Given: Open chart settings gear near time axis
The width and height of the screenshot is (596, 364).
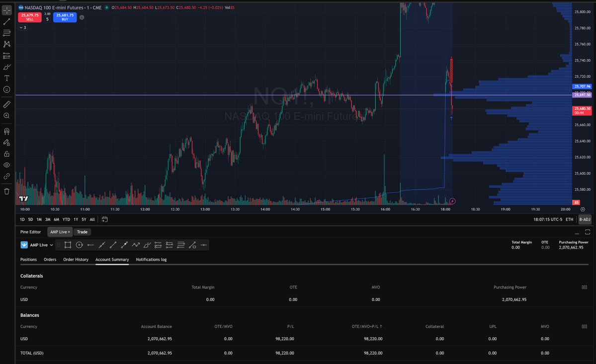Looking at the screenshot, I should tap(583, 209).
